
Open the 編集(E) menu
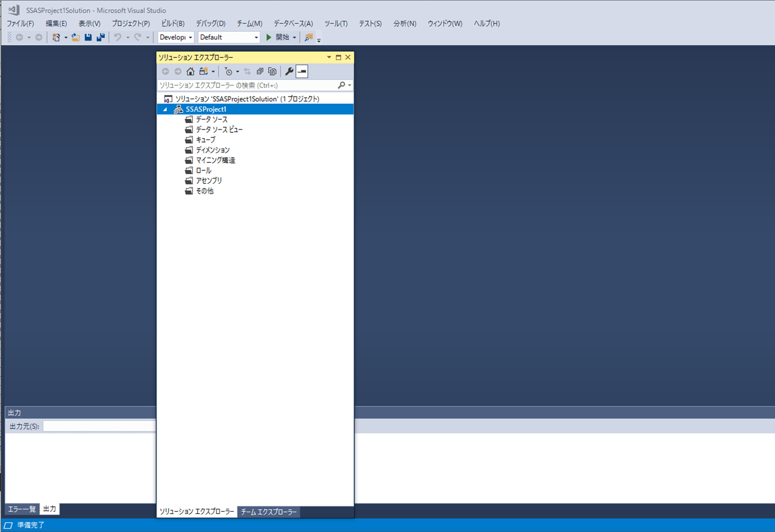tap(56, 23)
